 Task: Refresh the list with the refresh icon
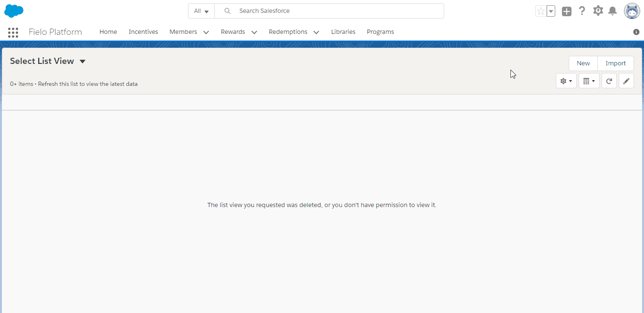[609, 81]
